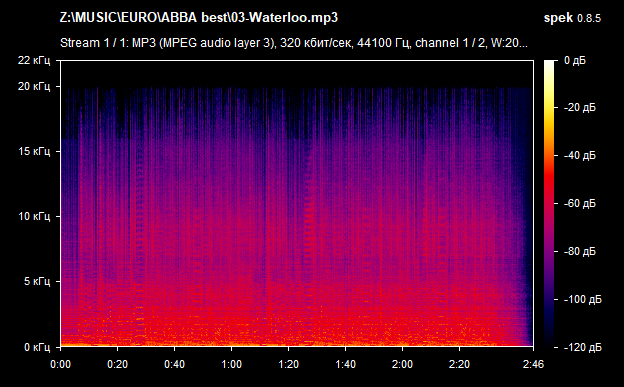Click the '-60 дБ' level scale label
The width and height of the screenshot is (624, 387).
click(x=579, y=203)
